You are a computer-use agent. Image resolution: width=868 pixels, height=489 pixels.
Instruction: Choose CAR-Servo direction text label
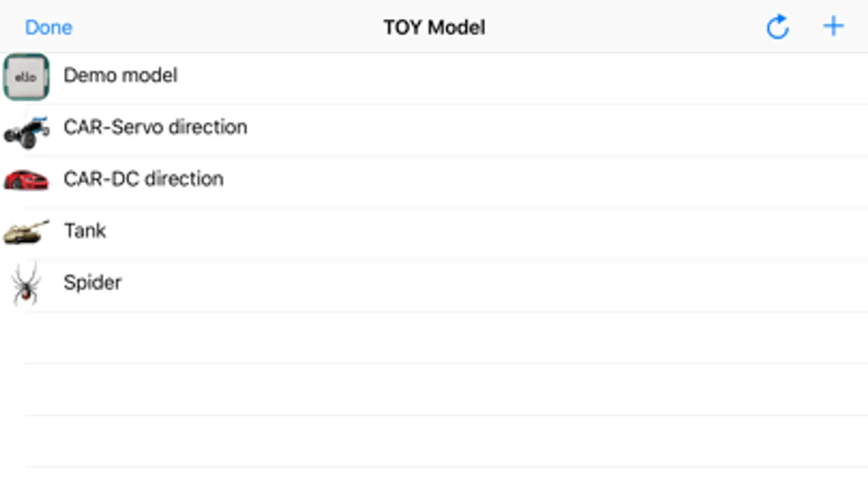pos(155,127)
